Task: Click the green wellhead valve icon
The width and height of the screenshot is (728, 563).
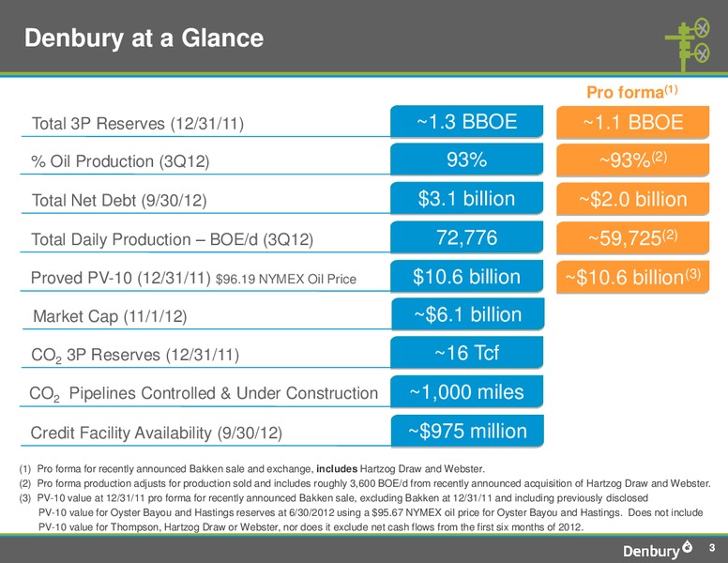Action: [x=688, y=45]
